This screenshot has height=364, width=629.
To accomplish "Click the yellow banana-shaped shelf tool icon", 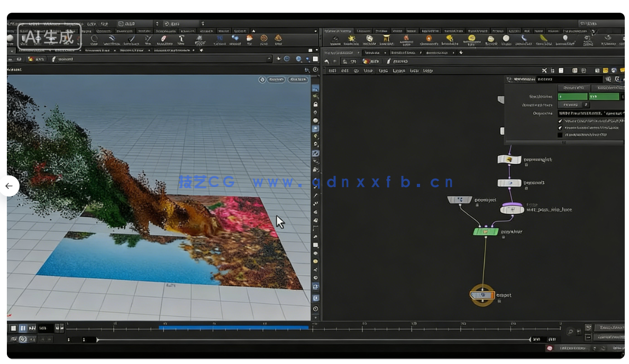I will [x=543, y=39].
